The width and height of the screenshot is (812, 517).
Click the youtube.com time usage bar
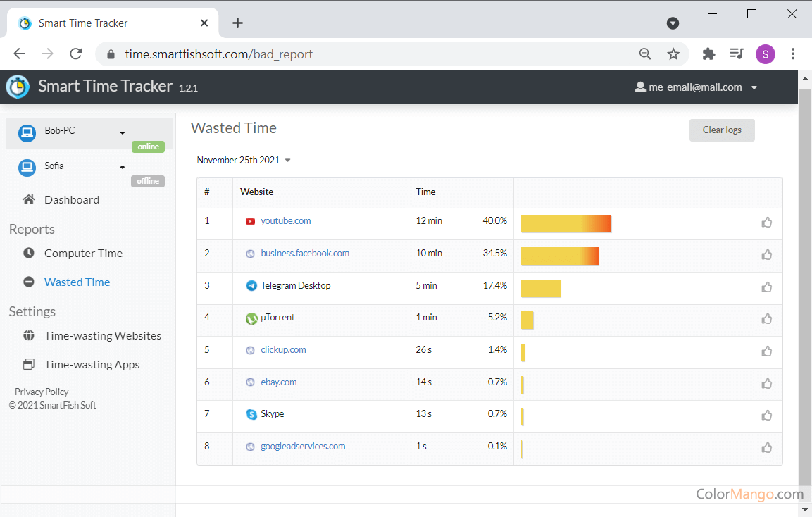pos(566,223)
